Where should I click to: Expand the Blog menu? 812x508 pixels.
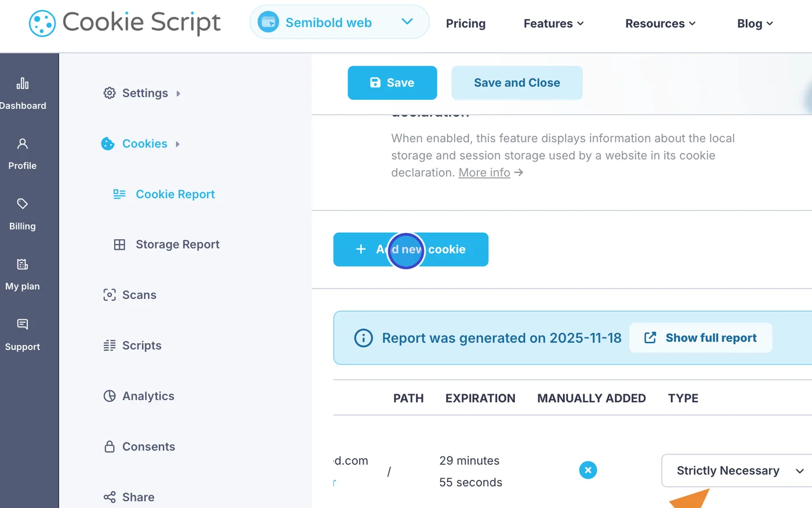[755, 23]
